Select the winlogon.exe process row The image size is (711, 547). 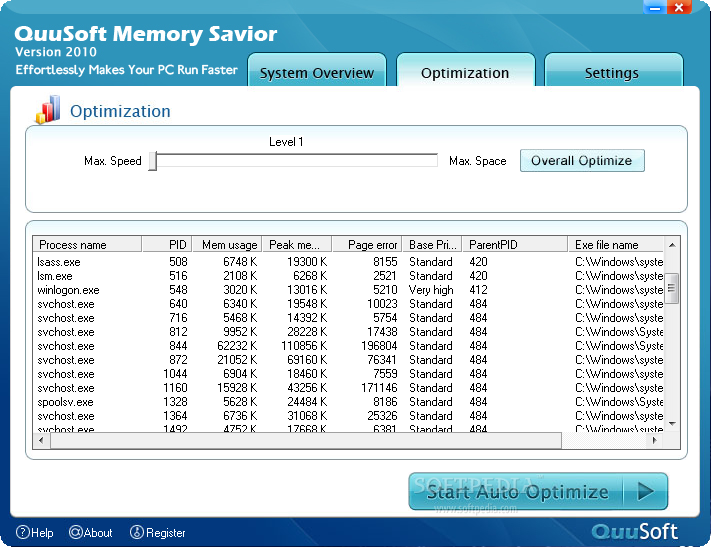(68, 290)
